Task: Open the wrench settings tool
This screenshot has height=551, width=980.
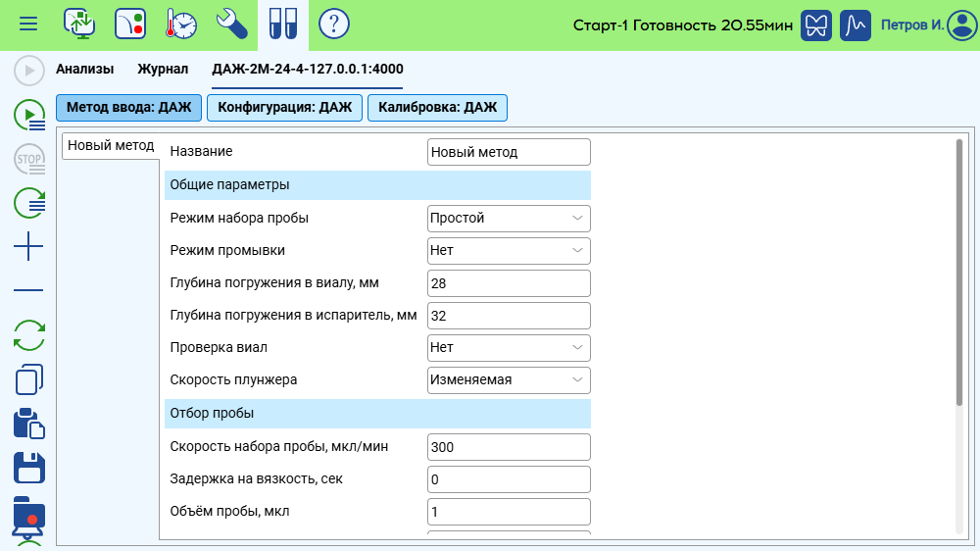Action: [x=232, y=24]
